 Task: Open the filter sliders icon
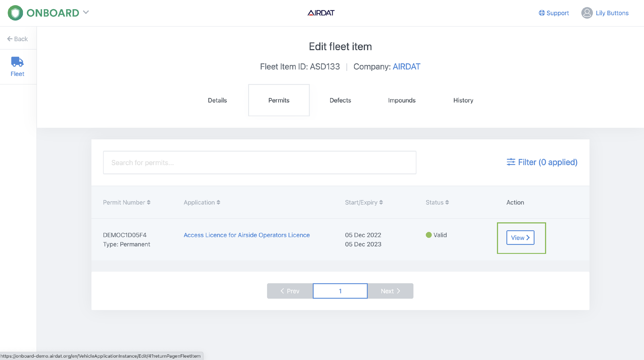click(x=511, y=162)
